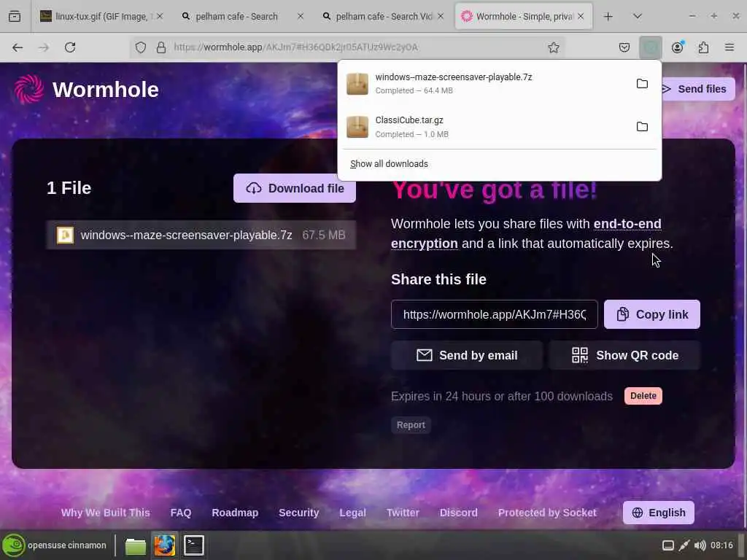747x560 pixels.
Task: Open the Twitter footer link
Action: click(x=403, y=513)
